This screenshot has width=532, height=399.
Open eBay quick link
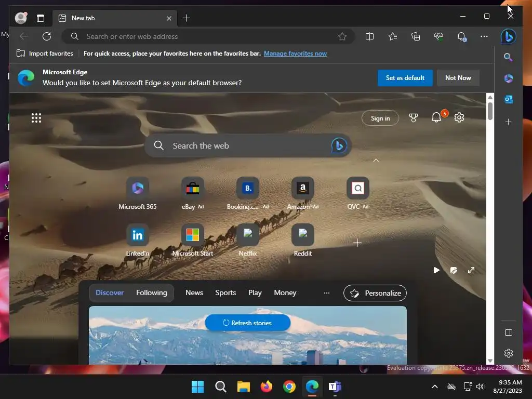pyautogui.click(x=192, y=193)
